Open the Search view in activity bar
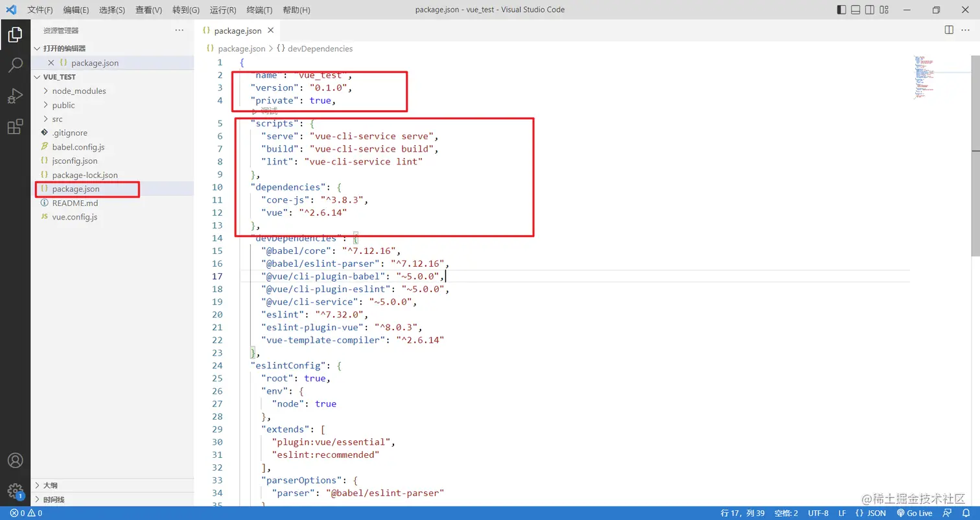The width and height of the screenshot is (980, 520). coord(15,65)
